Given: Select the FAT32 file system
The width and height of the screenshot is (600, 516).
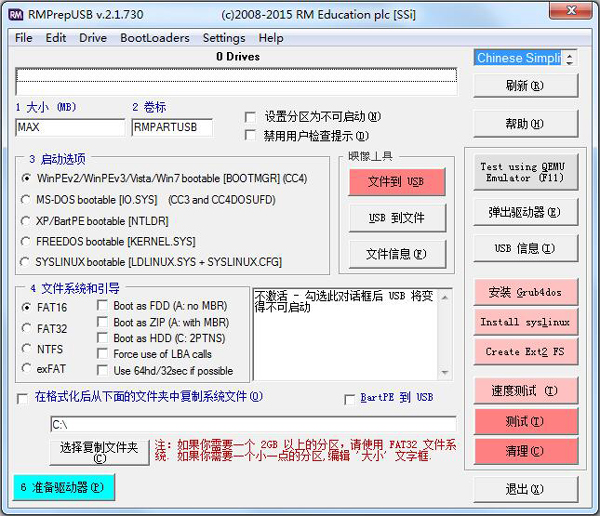Looking at the screenshot, I should [26, 328].
